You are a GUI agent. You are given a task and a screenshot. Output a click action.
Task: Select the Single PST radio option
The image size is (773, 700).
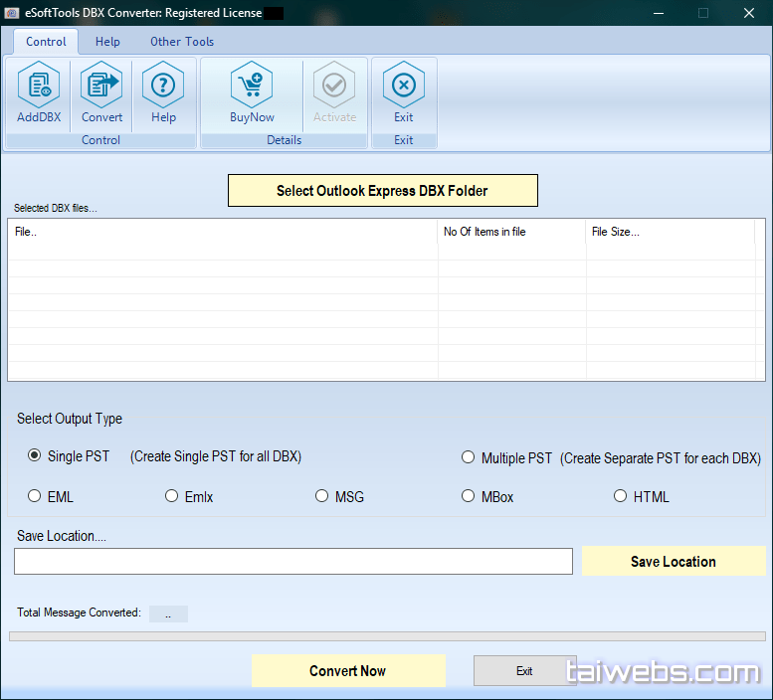tap(35, 456)
